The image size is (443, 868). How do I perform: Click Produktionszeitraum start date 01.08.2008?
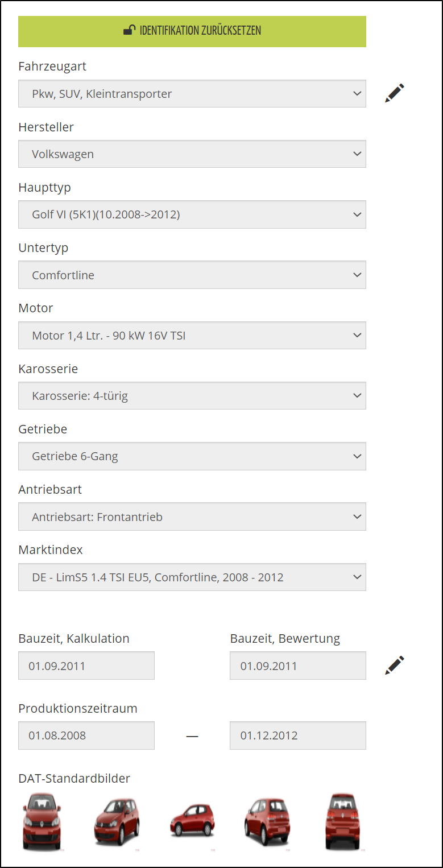pos(86,735)
